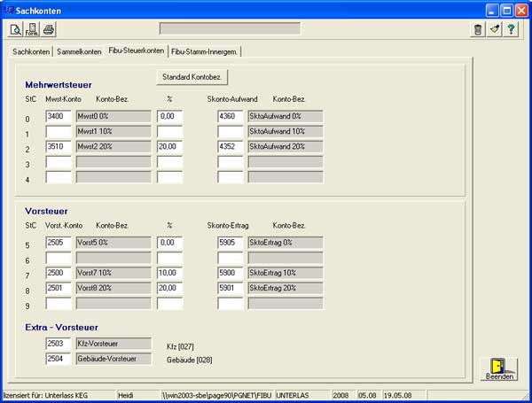The image size is (532, 403).
Task: Click the UNTERLAS status bar entry
Action: tap(293, 396)
